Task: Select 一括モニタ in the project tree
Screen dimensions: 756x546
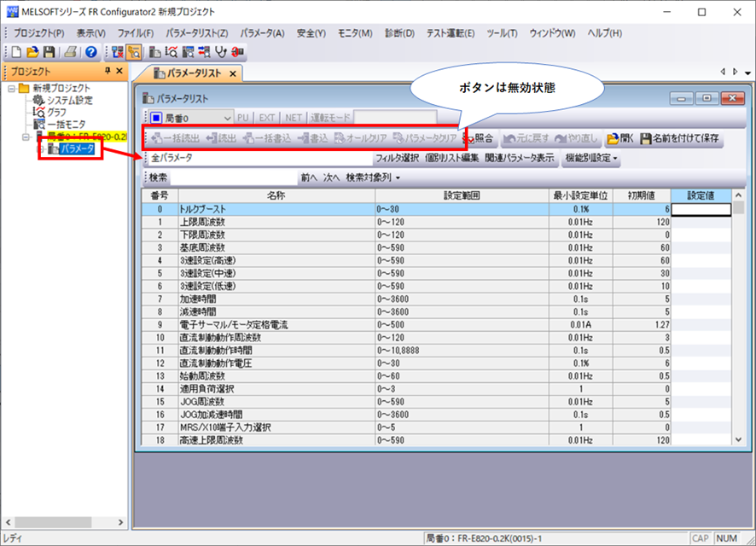Action: coord(67,125)
